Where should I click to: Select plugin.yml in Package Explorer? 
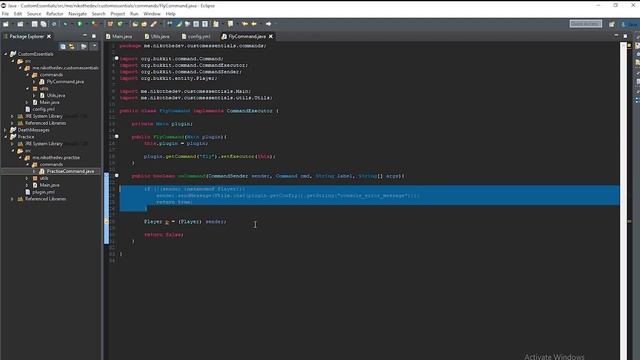coord(43,192)
